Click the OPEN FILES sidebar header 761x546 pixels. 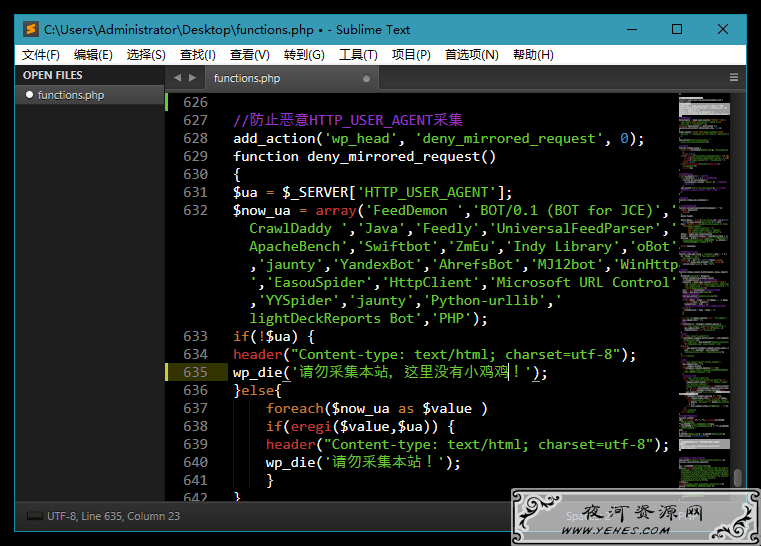point(52,75)
